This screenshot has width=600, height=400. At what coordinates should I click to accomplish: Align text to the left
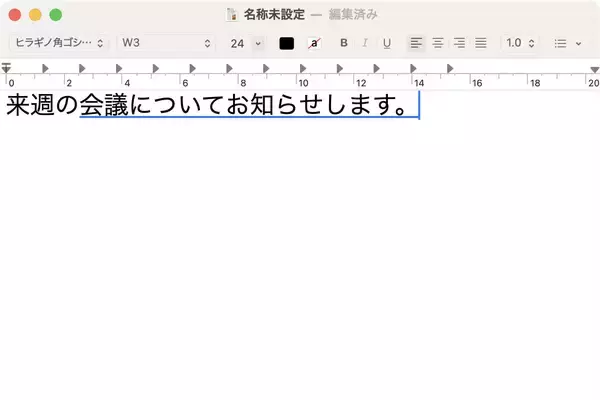click(416, 44)
